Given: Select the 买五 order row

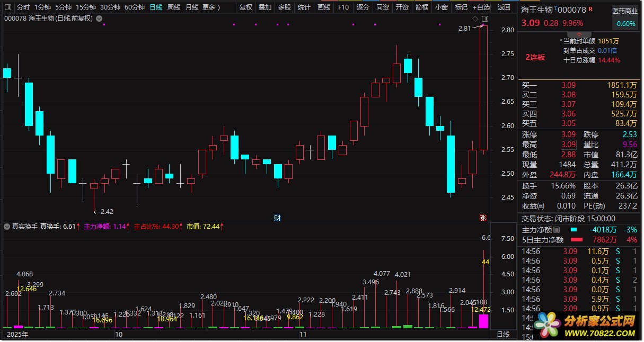Looking at the screenshot, I should tap(579, 123).
